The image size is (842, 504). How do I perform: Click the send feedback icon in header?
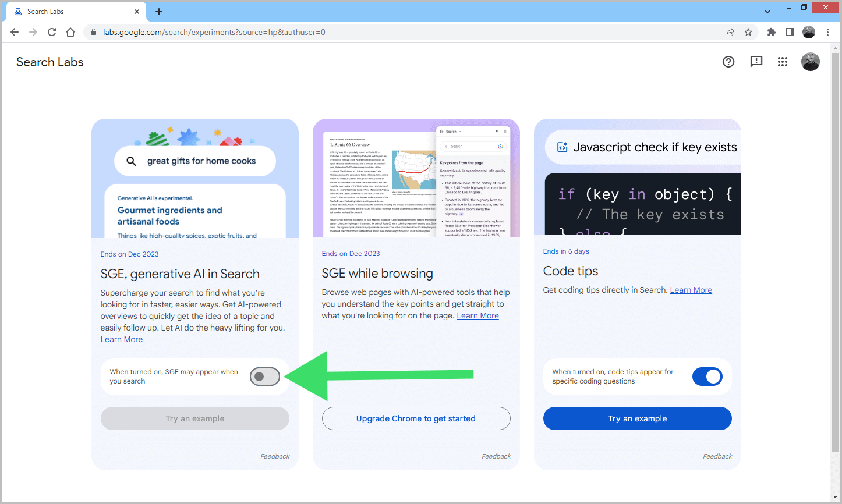tap(756, 62)
